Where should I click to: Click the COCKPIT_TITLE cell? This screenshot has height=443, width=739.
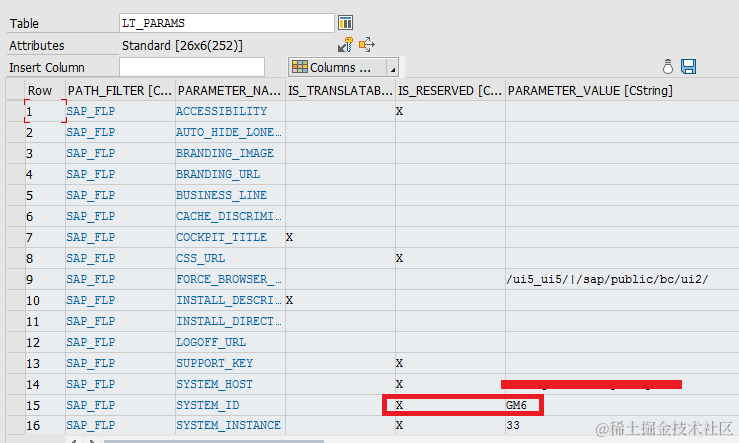coord(230,237)
